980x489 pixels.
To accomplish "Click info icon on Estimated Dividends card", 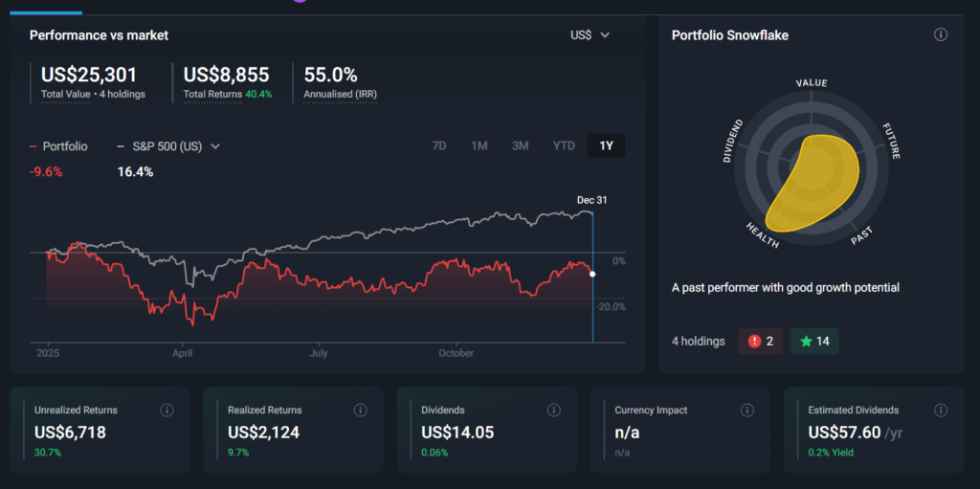I will (x=940, y=411).
